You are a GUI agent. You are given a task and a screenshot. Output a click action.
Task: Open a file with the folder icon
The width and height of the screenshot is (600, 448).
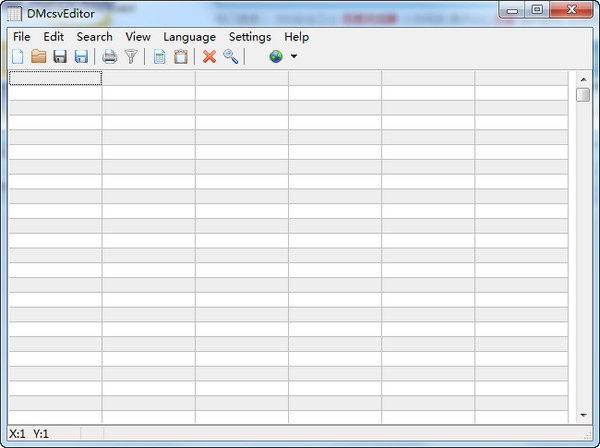click(38, 57)
